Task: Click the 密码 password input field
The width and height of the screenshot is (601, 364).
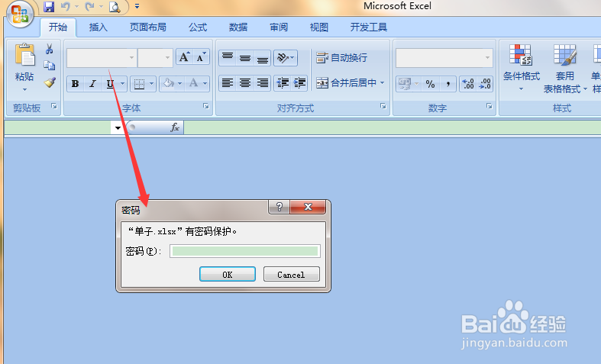Action: [x=245, y=251]
